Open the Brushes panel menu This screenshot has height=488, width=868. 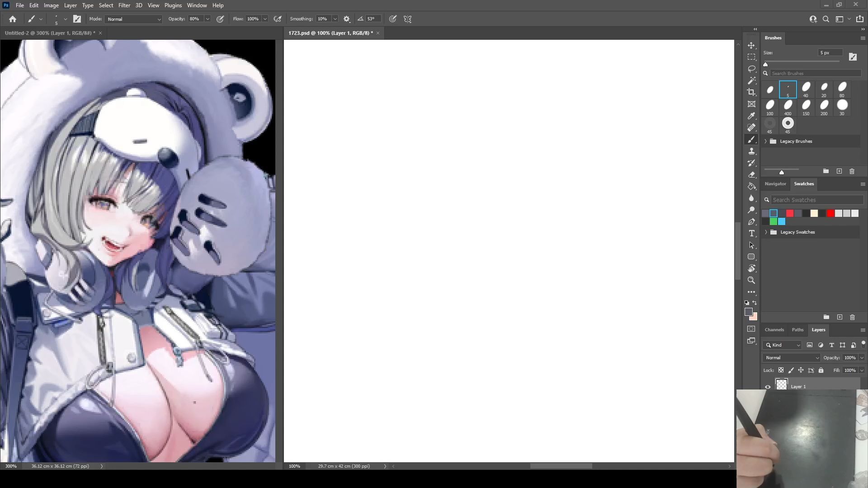coord(863,38)
